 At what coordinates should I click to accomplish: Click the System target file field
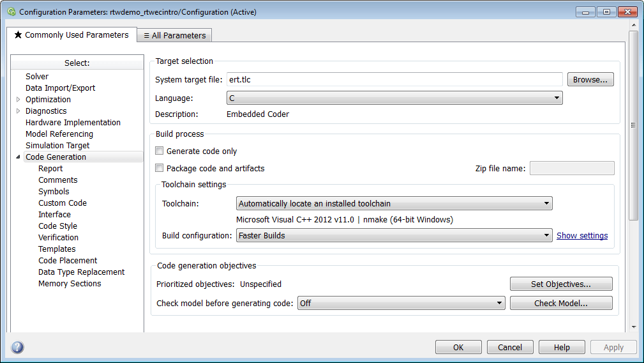click(x=394, y=80)
